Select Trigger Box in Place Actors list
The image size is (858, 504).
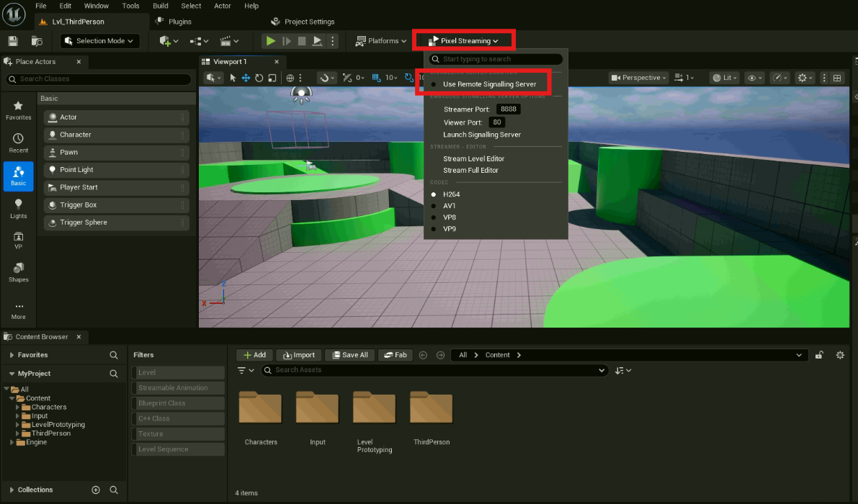tap(117, 205)
